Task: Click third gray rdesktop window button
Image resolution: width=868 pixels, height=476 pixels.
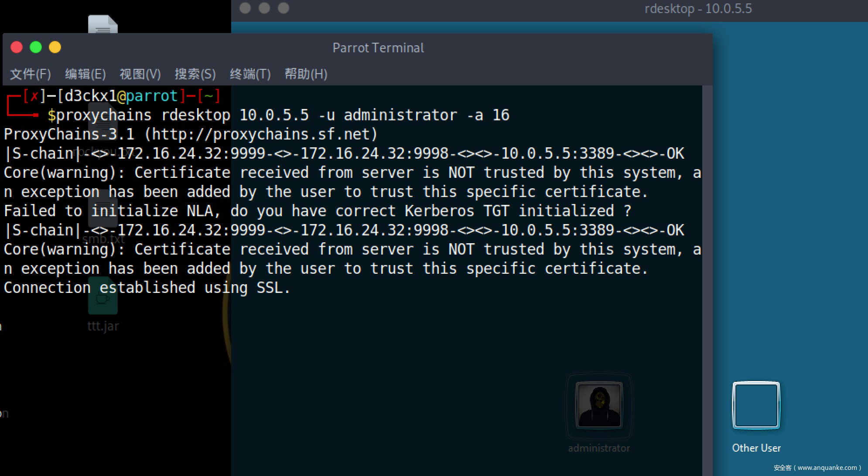Action: 284,8
